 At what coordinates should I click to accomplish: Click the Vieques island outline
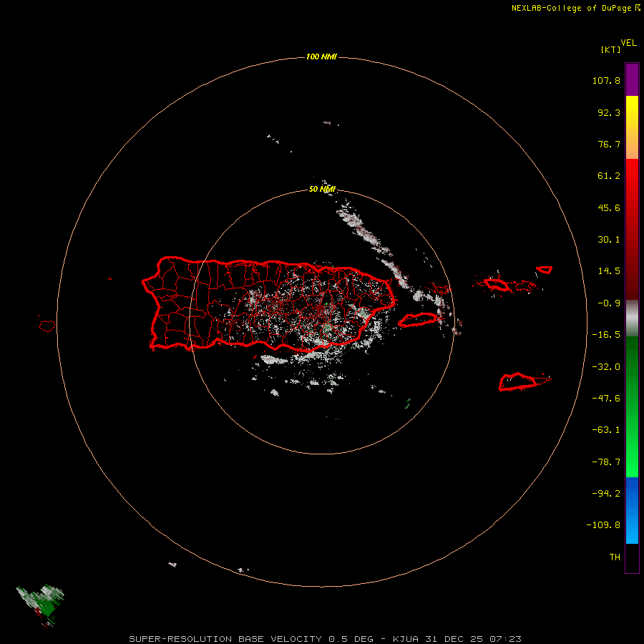[418, 320]
